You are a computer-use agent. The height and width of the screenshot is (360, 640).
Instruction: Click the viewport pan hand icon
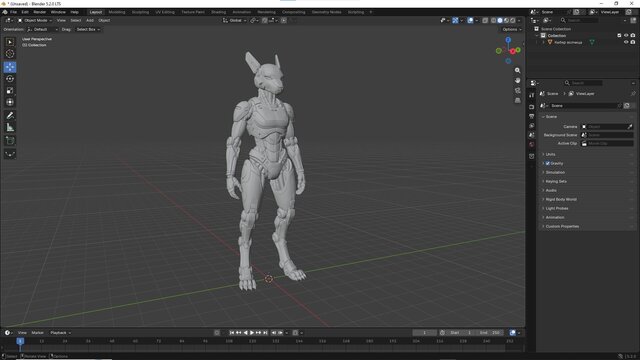[518, 80]
